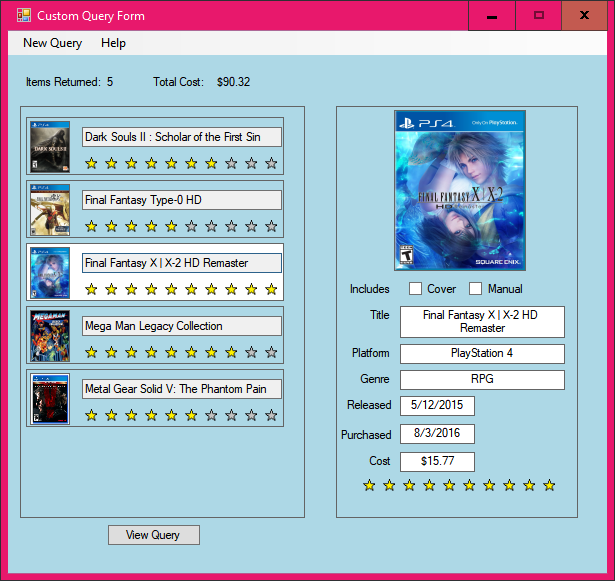Open the New Query menu
Image resolution: width=615 pixels, height=581 pixels.
(x=53, y=43)
